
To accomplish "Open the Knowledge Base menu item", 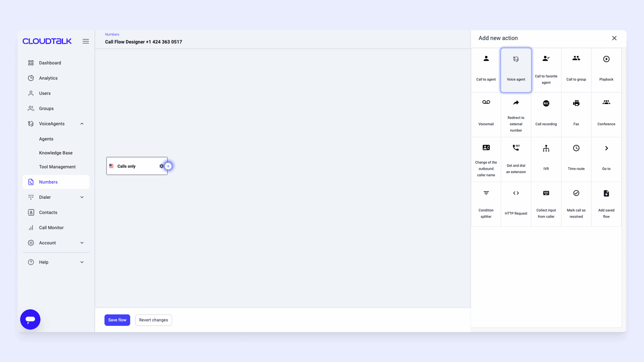I will pyautogui.click(x=56, y=153).
